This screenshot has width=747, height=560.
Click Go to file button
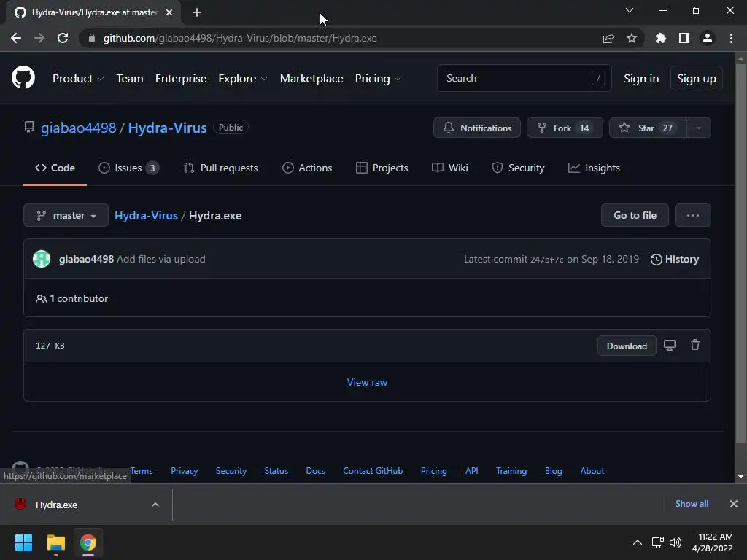point(635,215)
